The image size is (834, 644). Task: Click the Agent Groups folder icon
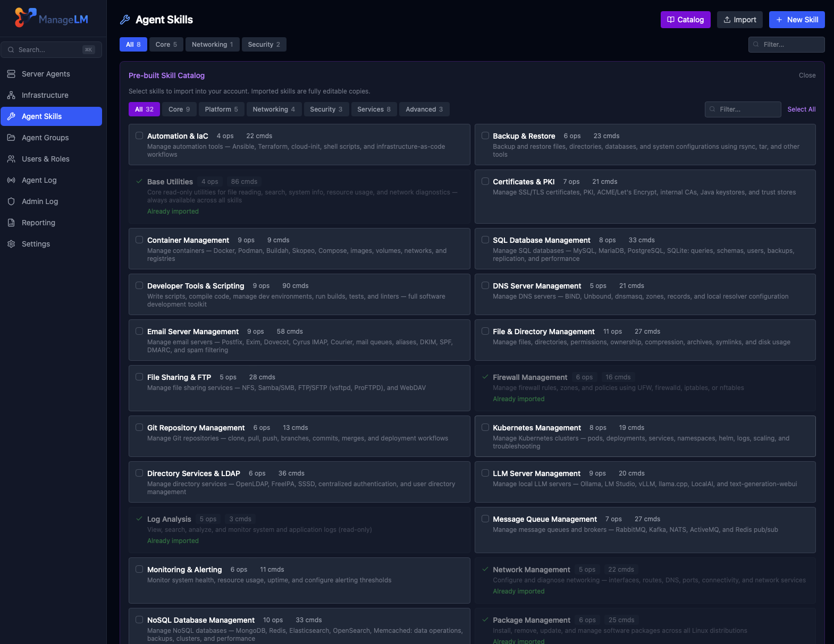11,138
